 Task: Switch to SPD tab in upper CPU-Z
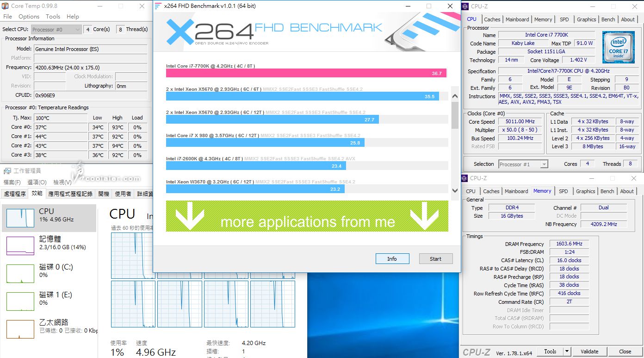coord(564,19)
